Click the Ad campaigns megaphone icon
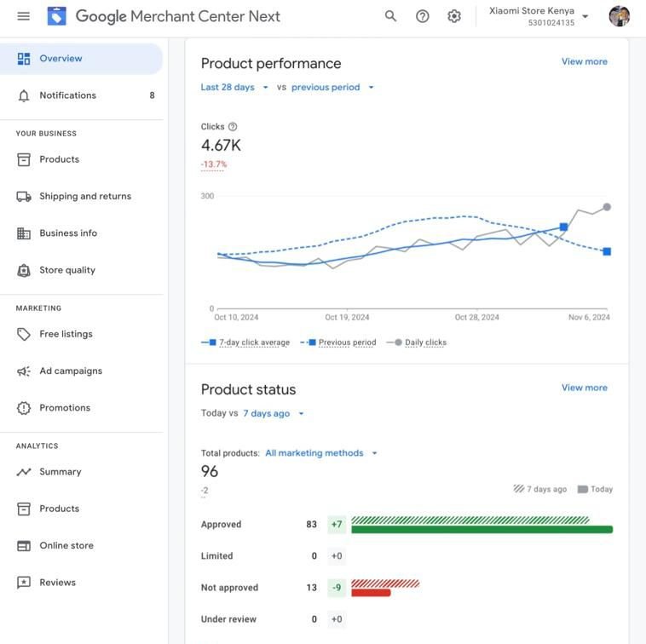This screenshot has width=646, height=644. click(x=24, y=371)
